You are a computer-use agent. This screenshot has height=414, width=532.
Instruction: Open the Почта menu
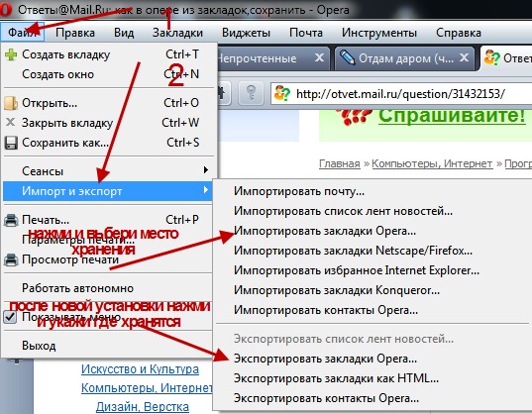306,33
